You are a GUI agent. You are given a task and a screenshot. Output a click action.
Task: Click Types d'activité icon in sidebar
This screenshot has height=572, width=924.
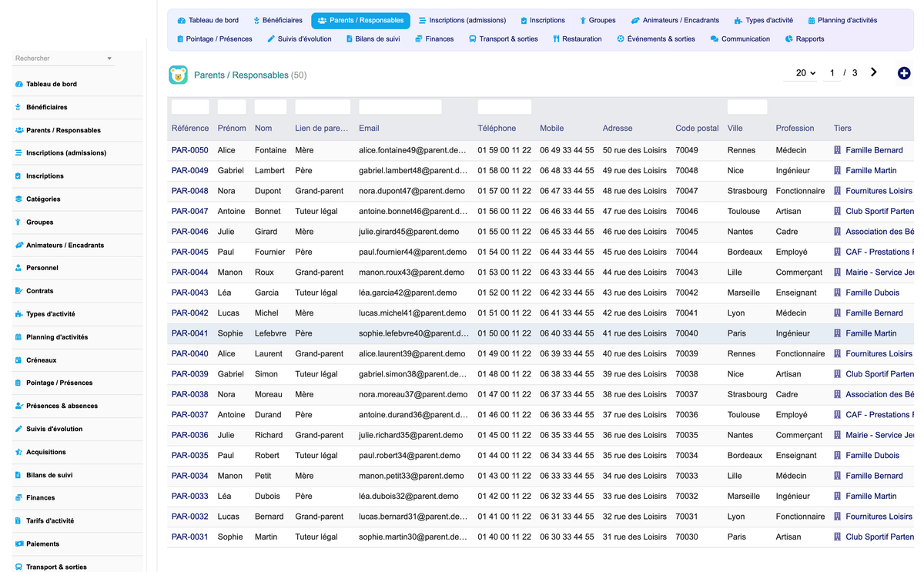coord(18,314)
